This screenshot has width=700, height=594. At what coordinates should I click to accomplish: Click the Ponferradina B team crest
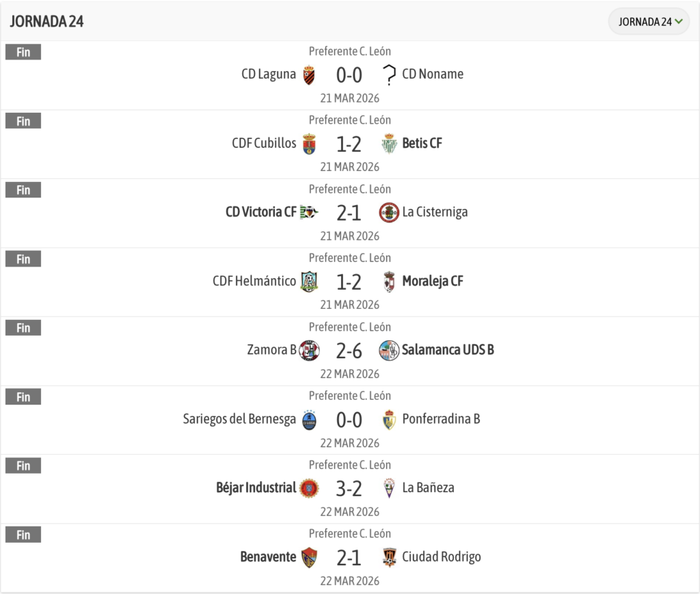[x=389, y=420]
